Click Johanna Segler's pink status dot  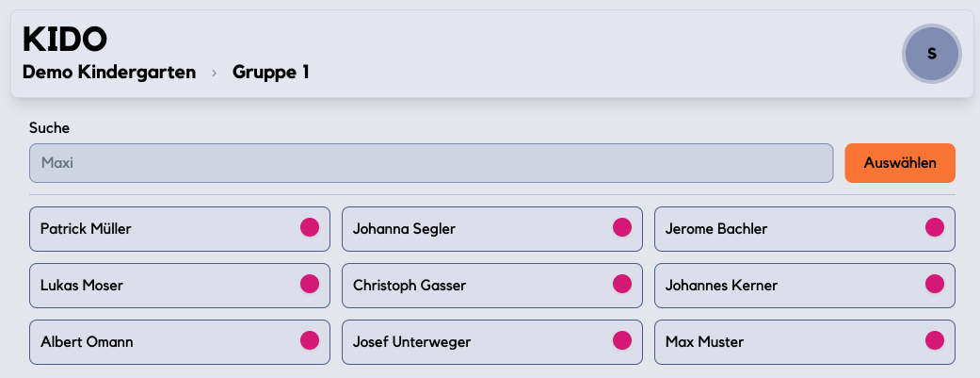pyautogui.click(x=622, y=227)
